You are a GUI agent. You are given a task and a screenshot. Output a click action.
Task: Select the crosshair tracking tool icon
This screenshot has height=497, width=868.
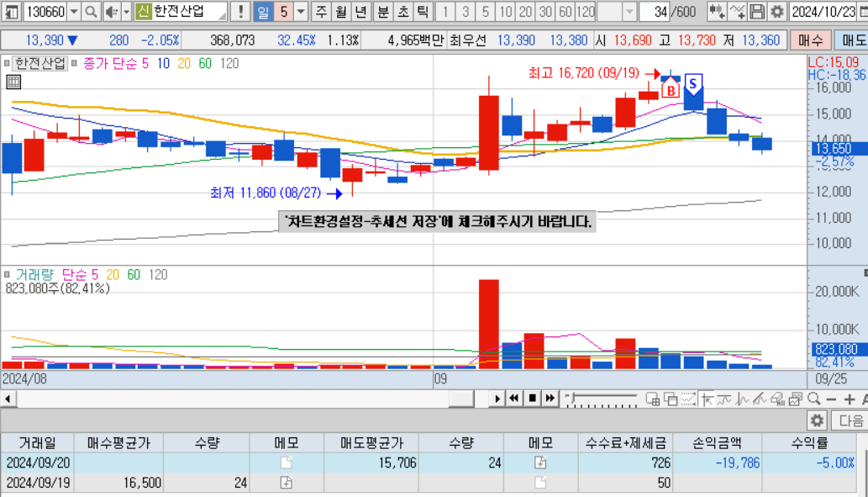(x=707, y=399)
